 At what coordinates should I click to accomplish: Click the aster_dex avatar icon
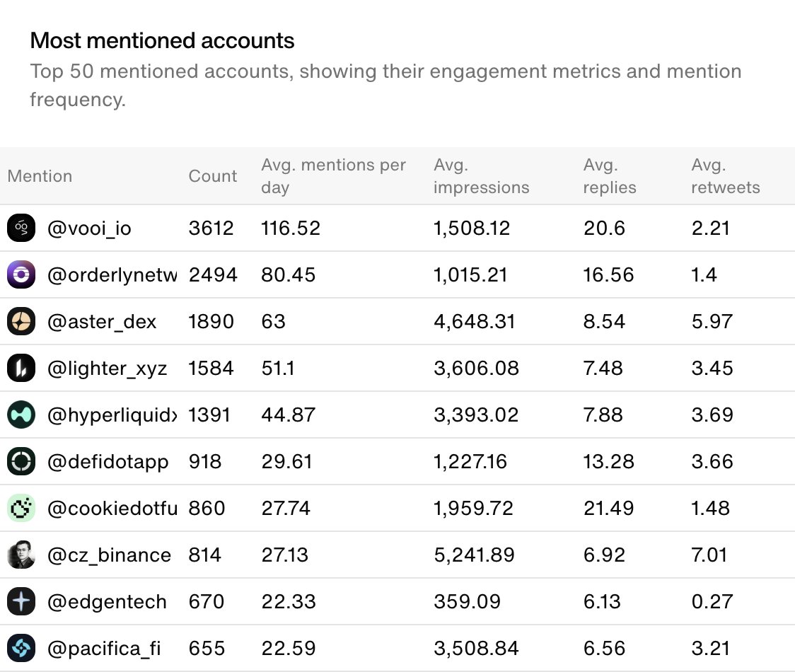coord(21,321)
